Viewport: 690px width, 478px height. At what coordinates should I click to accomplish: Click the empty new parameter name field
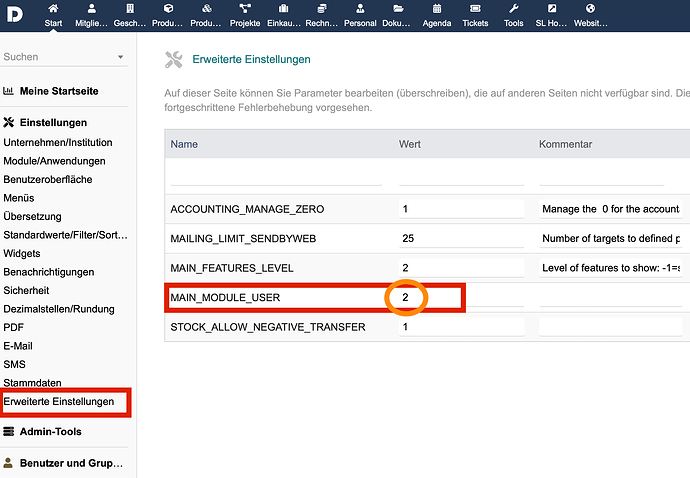pos(276,176)
